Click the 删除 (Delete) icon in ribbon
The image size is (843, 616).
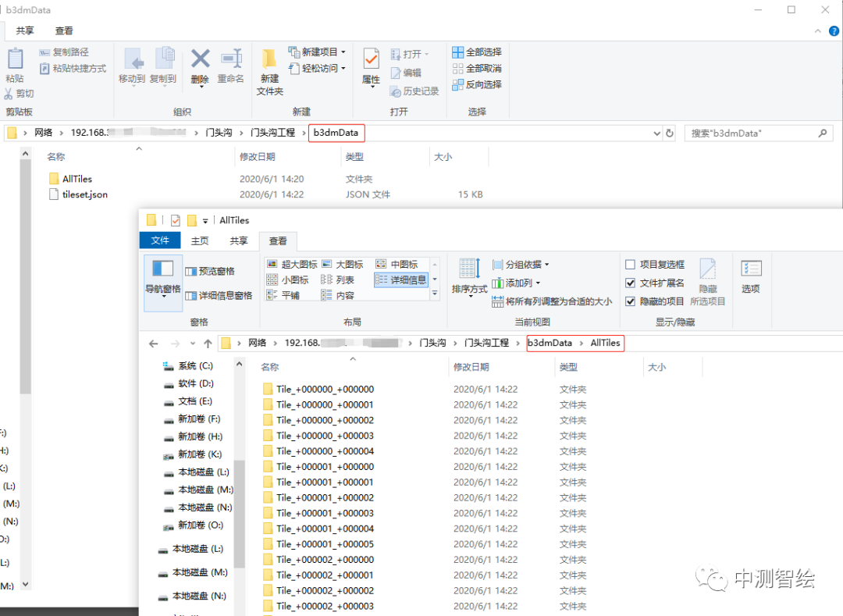pyautogui.click(x=200, y=61)
